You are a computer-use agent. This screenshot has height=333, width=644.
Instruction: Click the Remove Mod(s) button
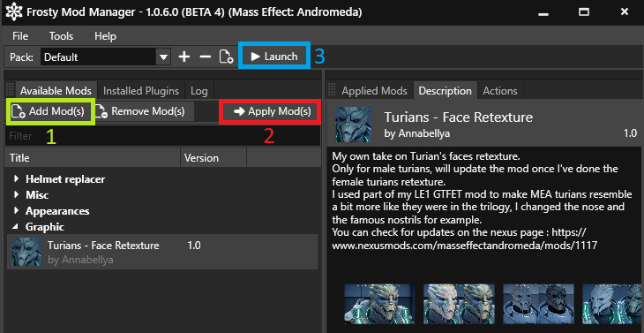pos(143,111)
